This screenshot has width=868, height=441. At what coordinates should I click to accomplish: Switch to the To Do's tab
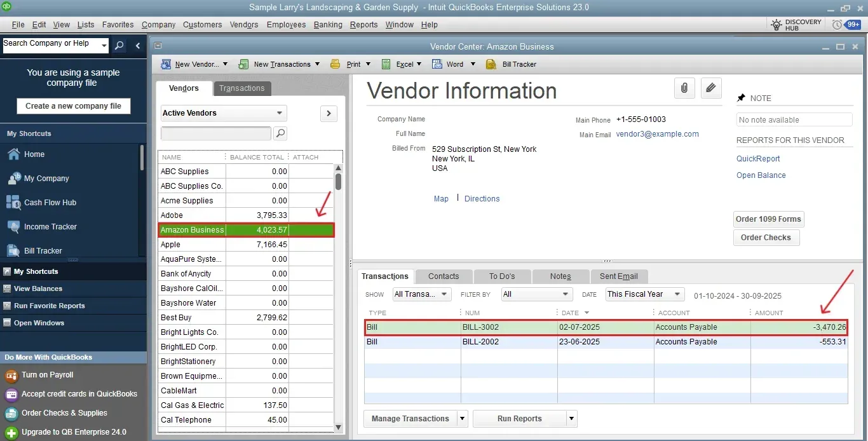[502, 276]
